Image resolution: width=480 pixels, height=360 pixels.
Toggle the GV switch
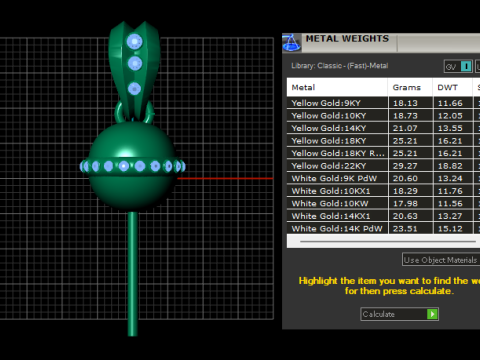click(458, 66)
